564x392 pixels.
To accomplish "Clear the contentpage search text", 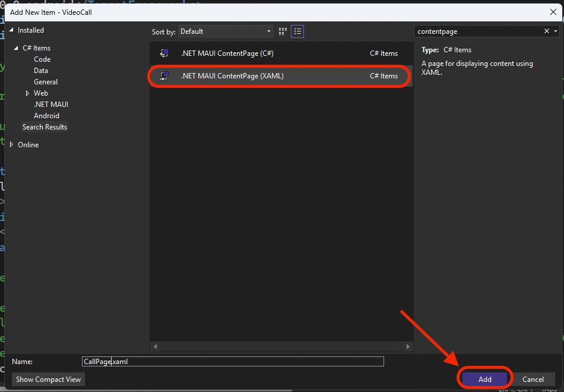I will (546, 31).
